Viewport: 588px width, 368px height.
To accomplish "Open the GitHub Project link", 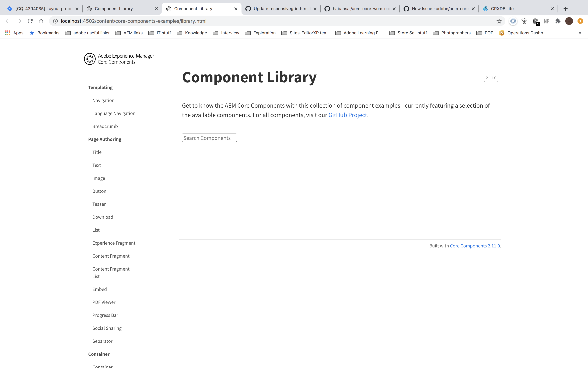I will tap(347, 115).
